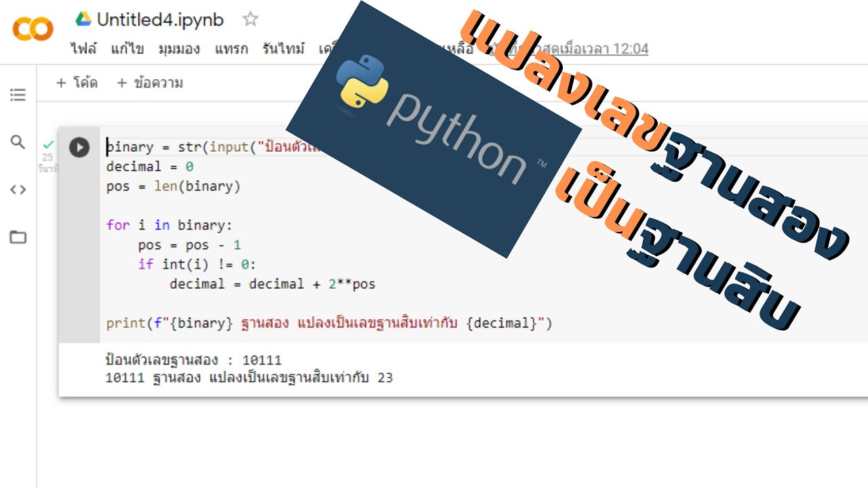Open the search and replace sidebar icon
Viewport: 868px width, 488px height.
(x=18, y=142)
